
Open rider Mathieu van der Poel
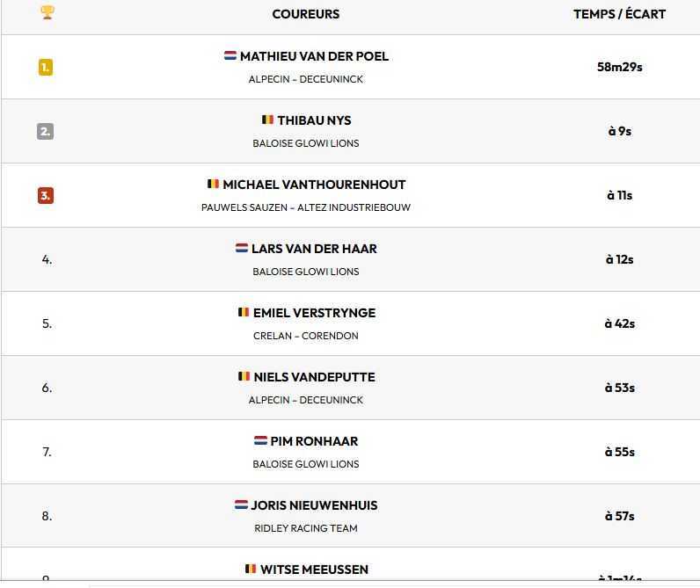coord(314,56)
